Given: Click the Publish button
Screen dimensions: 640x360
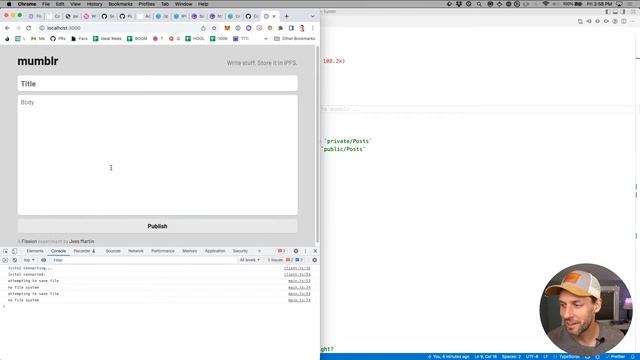Looking at the screenshot, I should pyautogui.click(x=158, y=226).
